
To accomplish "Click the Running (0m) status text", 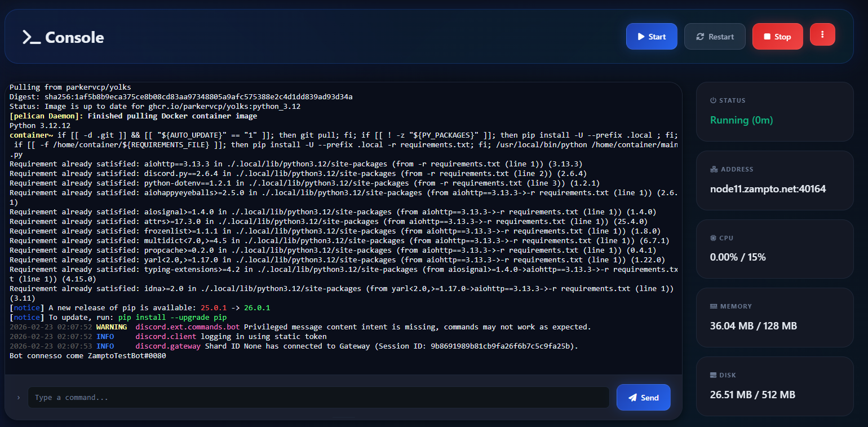I will click(x=741, y=120).
